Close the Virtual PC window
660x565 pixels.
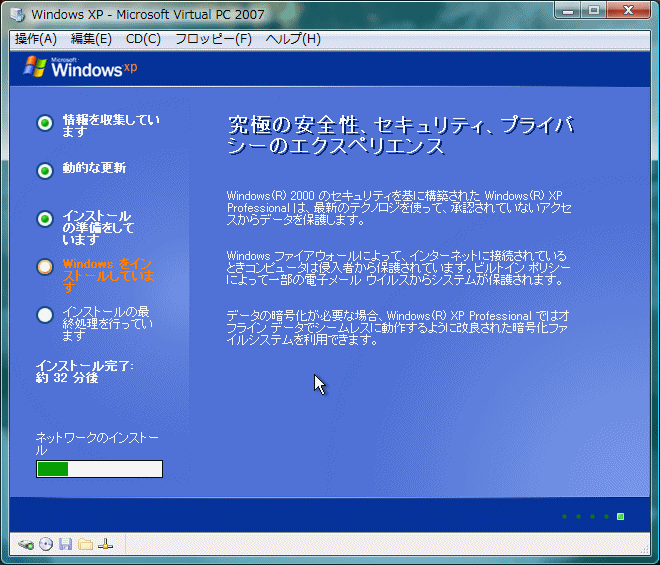click(x=628, y=11)
